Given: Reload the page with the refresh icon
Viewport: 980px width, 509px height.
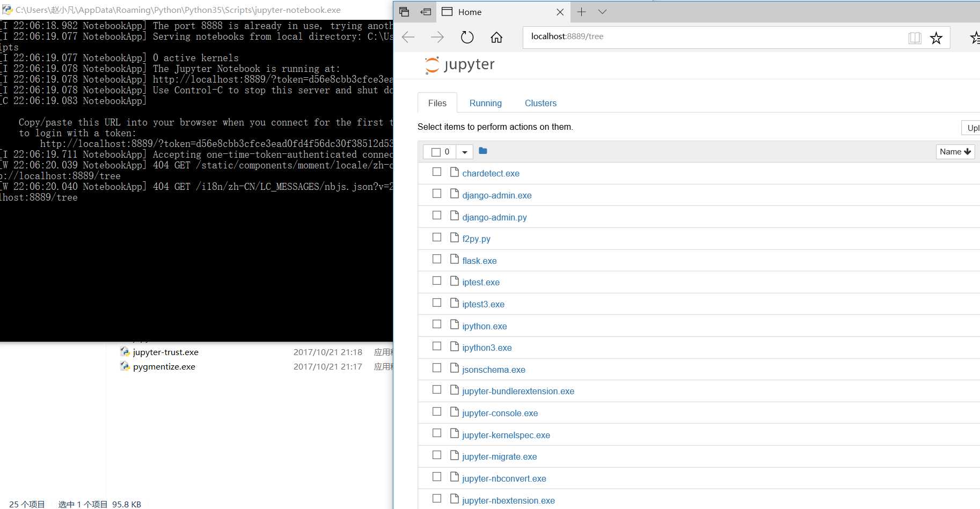Looking at the screenshot, I should coord(467,37).
